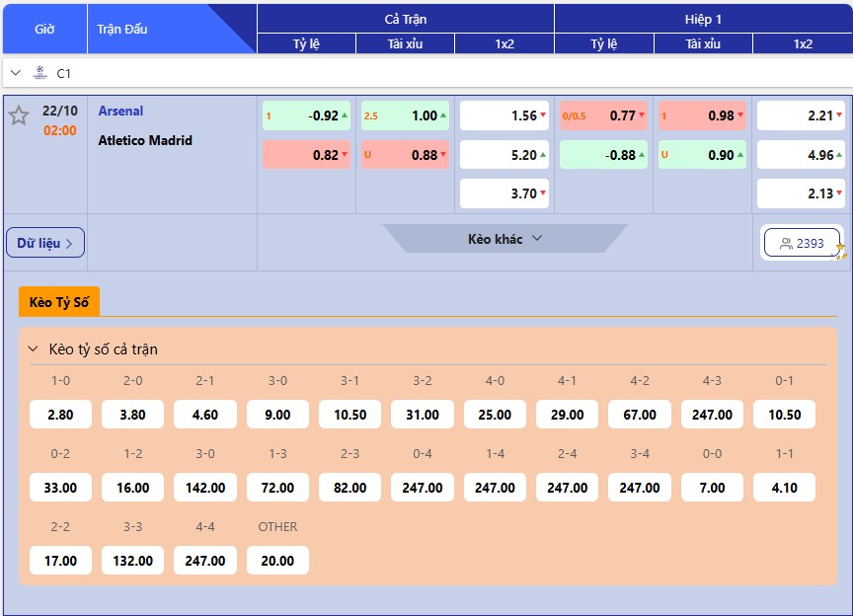The height and width of the screenshot is (616, 853).
Task: Expand the Kèo khác dropdown
Action: 504,239
